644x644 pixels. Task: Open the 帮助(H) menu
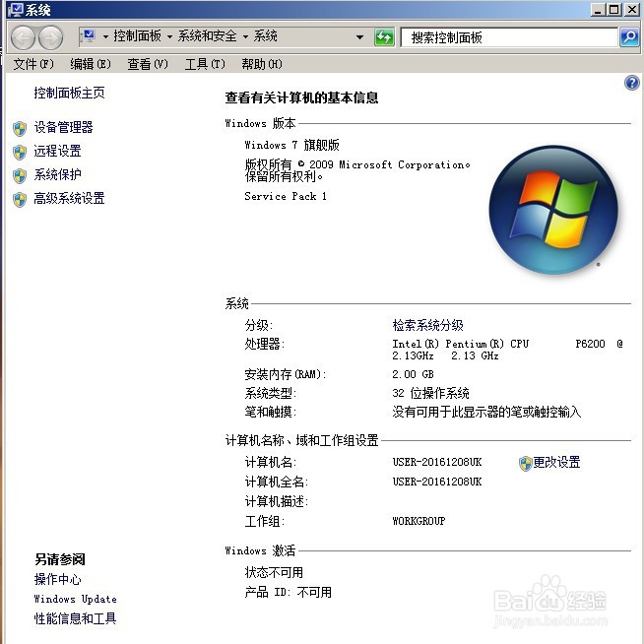tap(262, 64)
